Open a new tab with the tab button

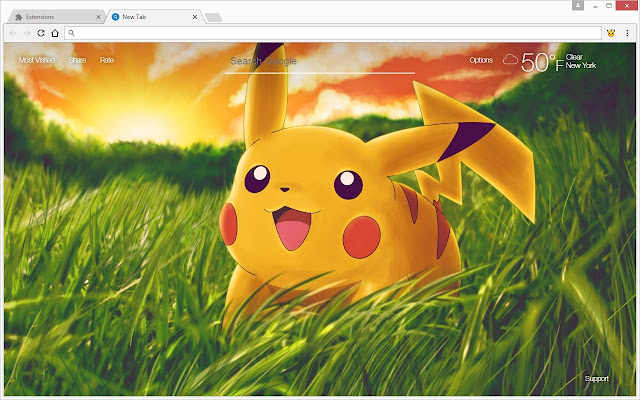pyautogui.click(x=213, y=17)
